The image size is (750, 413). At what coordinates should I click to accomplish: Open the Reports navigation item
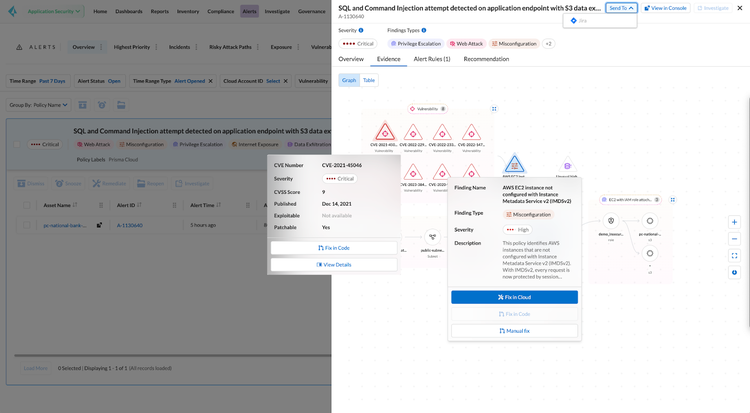159,11
